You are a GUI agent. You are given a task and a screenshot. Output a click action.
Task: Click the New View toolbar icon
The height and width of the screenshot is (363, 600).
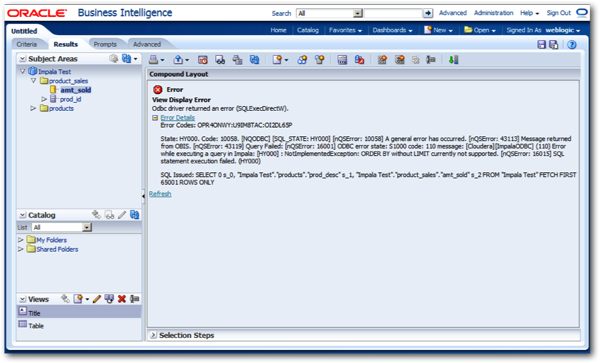(x=277, y=60)
